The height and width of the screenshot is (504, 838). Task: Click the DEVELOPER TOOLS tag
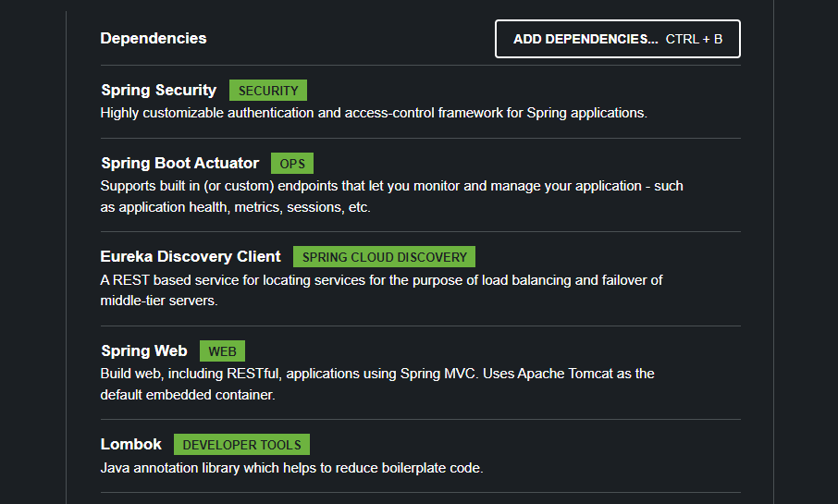(241, 445)
